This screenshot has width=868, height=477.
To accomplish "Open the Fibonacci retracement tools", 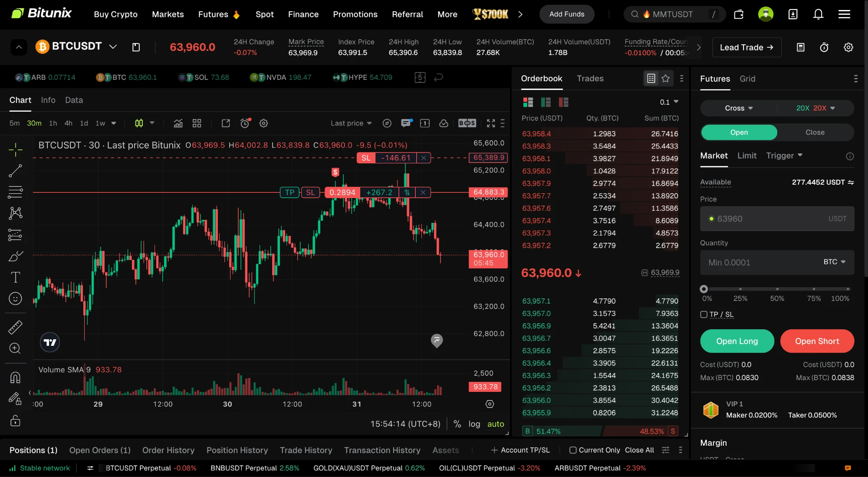I will [x=15, y=192].
